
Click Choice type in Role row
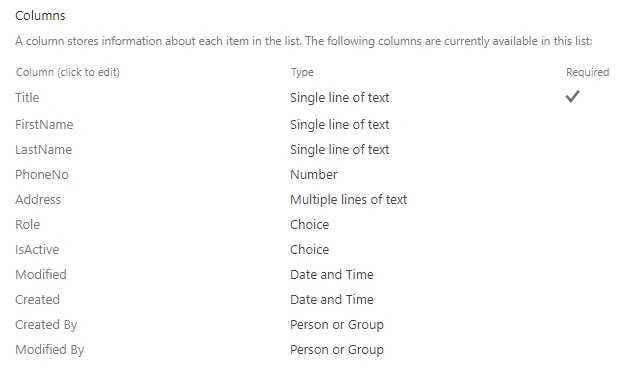click(309, 224)
